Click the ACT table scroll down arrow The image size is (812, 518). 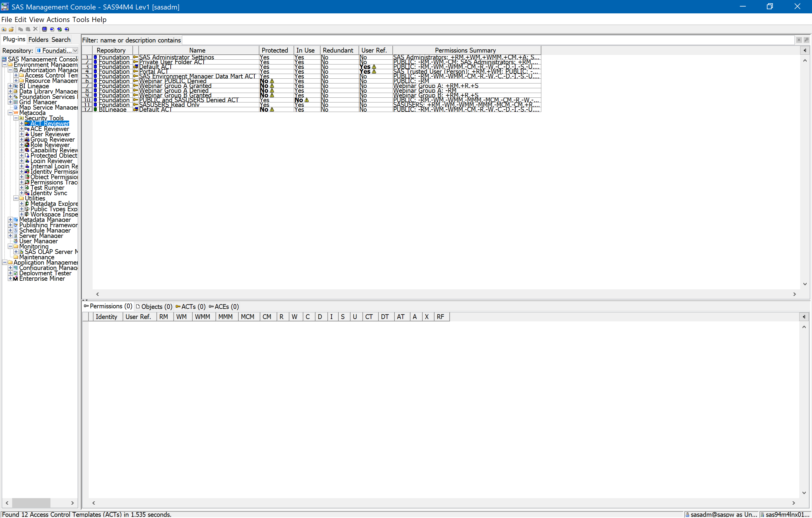[805, 284]
